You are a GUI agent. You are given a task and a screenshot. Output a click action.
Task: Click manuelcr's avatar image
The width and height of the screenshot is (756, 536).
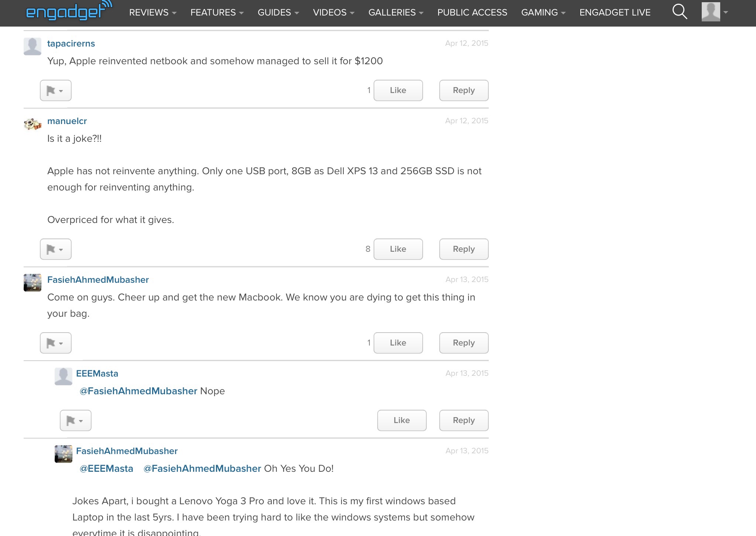[x=32, y=124]
